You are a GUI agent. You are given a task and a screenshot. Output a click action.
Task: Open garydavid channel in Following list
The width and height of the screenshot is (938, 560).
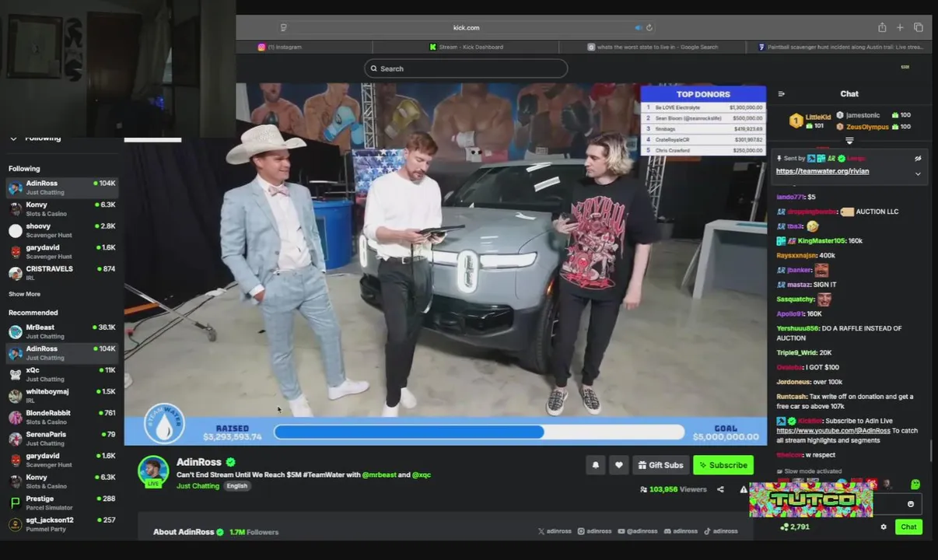pyautogui.click(x=62, y=251)
